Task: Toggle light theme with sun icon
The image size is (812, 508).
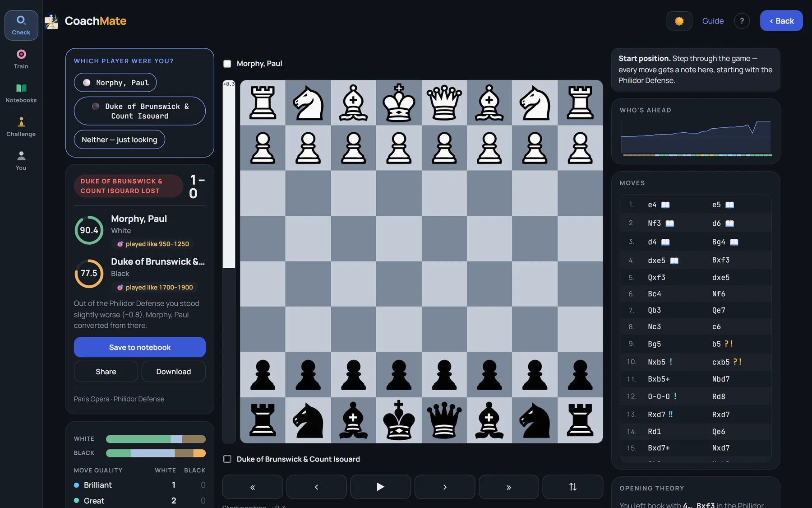Action: tap(679, 21)
